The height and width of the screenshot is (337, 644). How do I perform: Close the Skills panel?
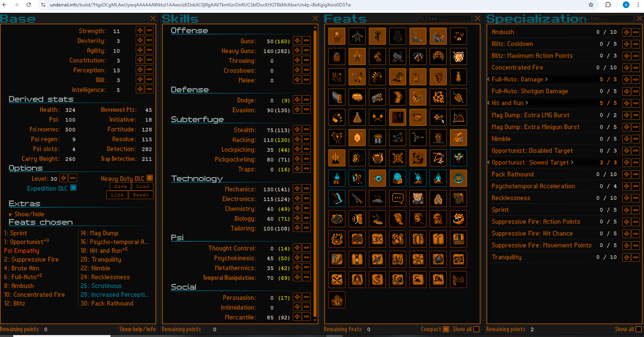[x=315, y=18]
